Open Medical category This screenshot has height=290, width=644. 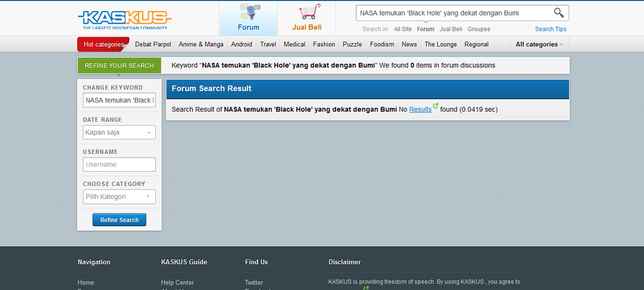[294, 44]
